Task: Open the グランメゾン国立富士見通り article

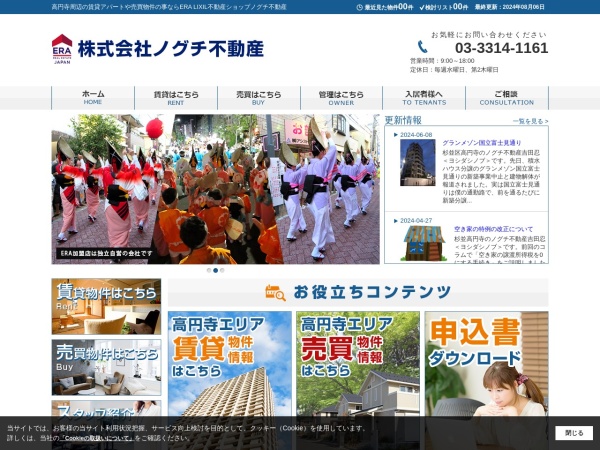Action: pyautogui.click(x=482, y=143)
